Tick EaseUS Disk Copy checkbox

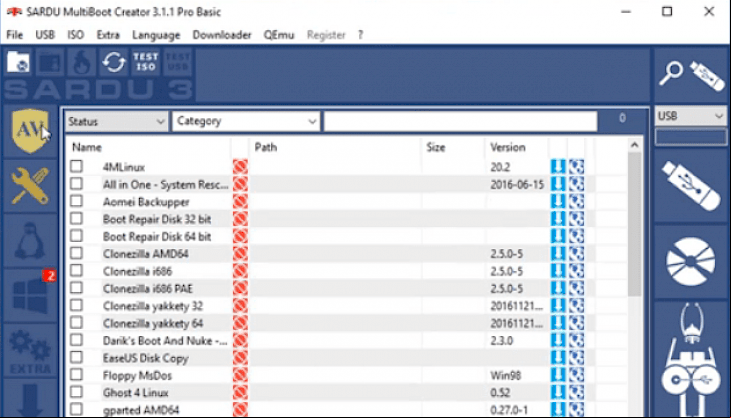[76, 357]
